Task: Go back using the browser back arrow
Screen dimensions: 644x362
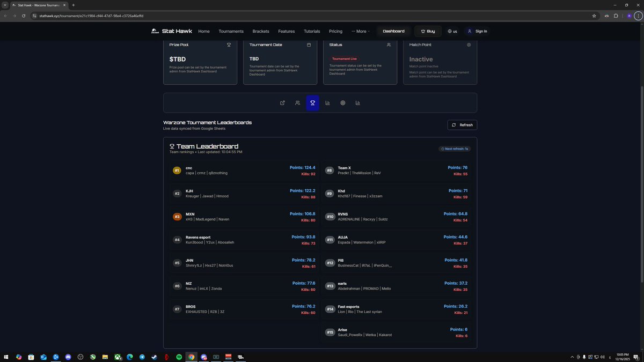Action: pyautogui.click(x=5, y=16)
